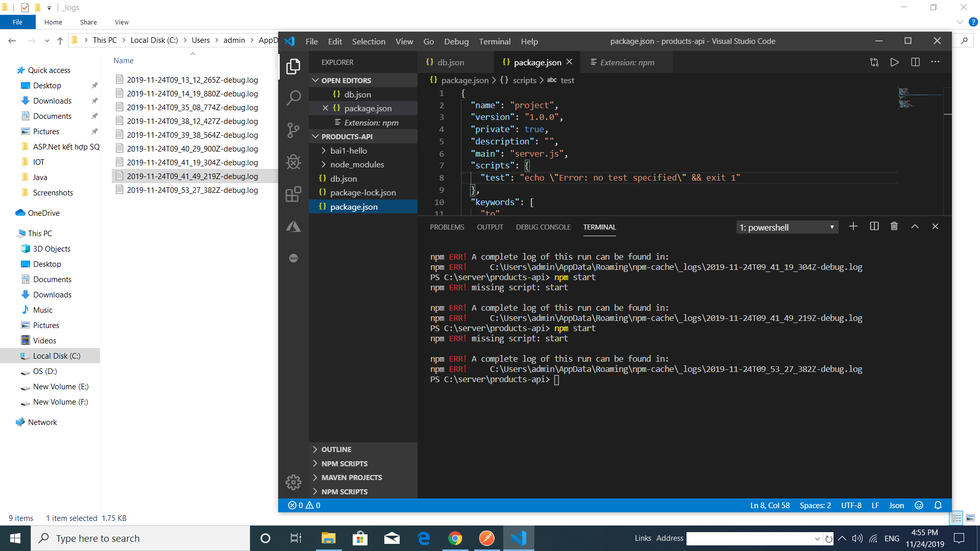
Task: Click the feedback smiley in status bar
Action: point(919,505)
